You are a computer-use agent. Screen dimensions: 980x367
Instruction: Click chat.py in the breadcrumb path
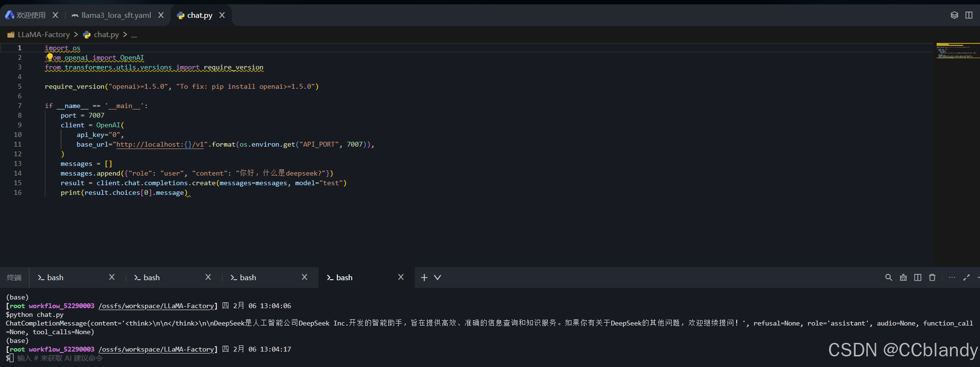(106, 35)
